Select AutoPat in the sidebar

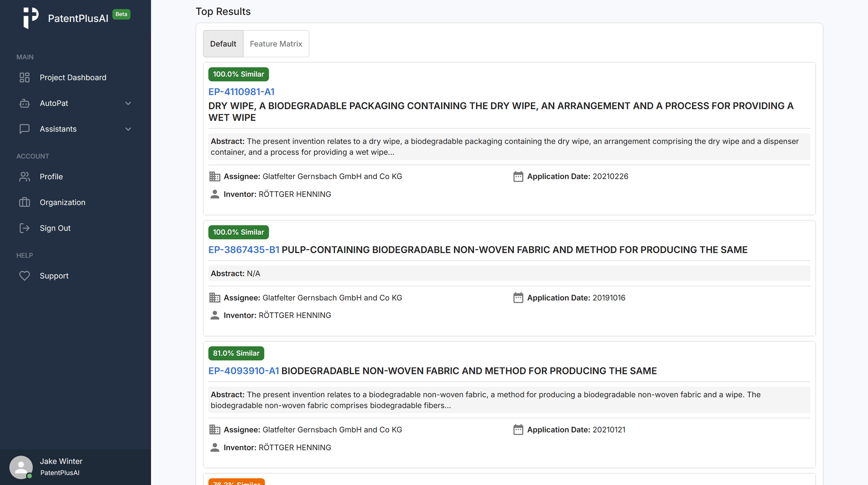tap(54, 103)
